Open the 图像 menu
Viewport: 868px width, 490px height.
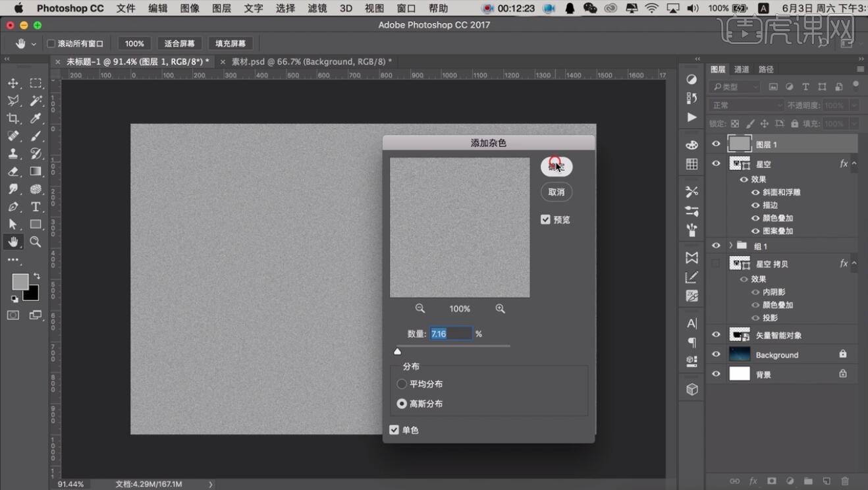(x=190, y=9)
